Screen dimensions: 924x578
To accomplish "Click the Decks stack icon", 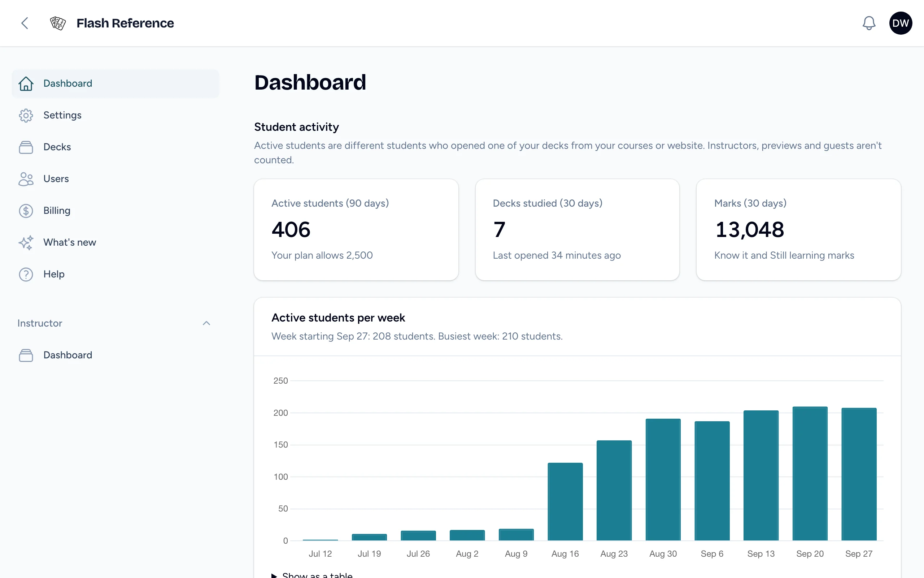I will click(26, 147).
